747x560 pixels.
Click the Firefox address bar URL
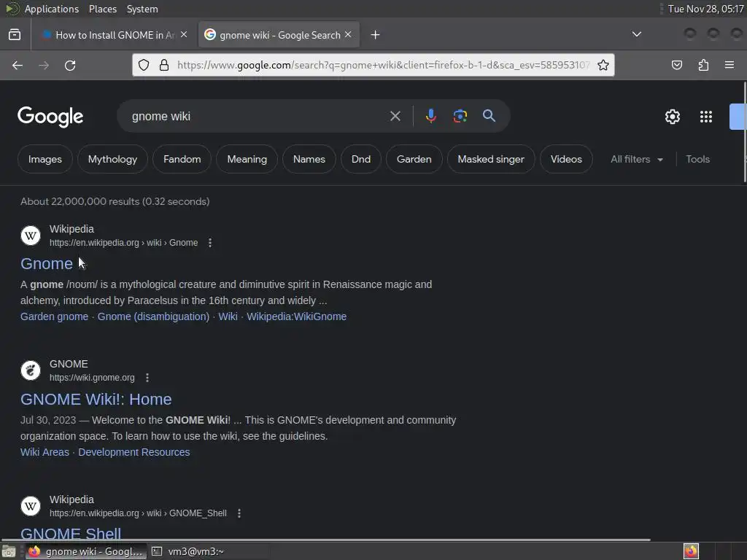pos(384,65)
